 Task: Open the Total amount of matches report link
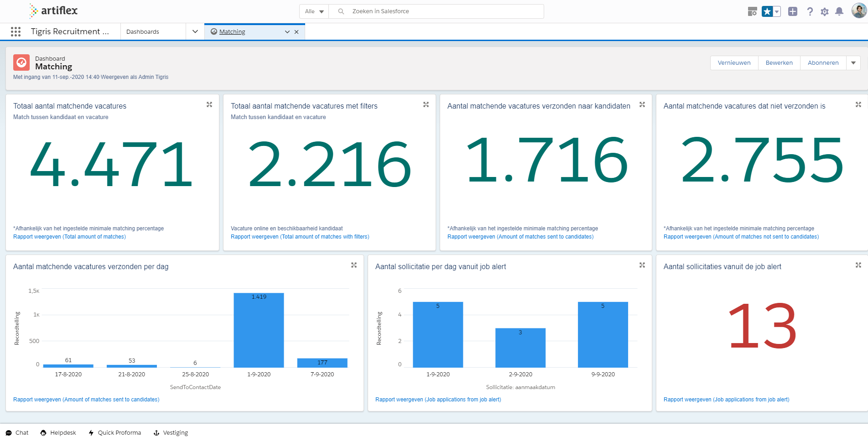tap(69, 237)
